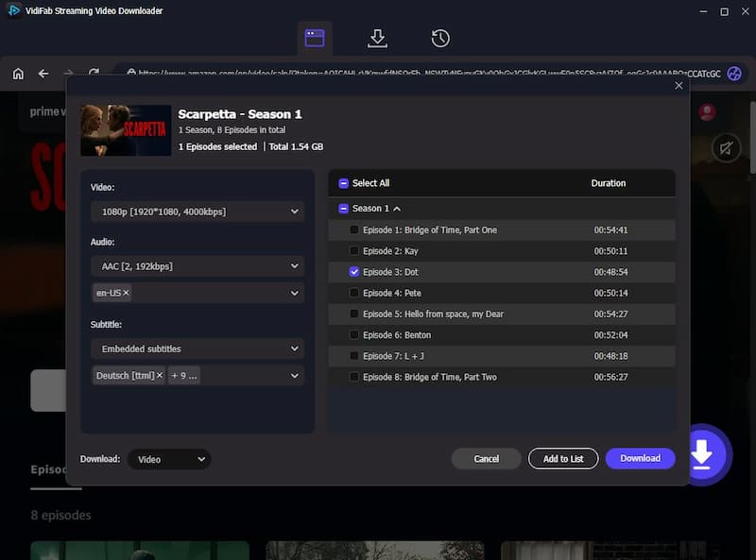Viewport: 756px width, 560px height.
Task: Click the Home icon in the navigation bar
Action: click(x=17, y=73)
